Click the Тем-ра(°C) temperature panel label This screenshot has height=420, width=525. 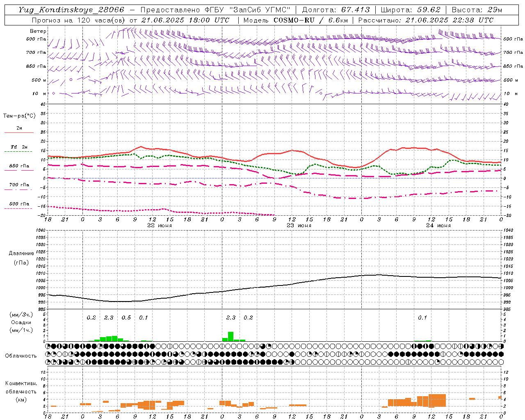click(x=19, y=116)
